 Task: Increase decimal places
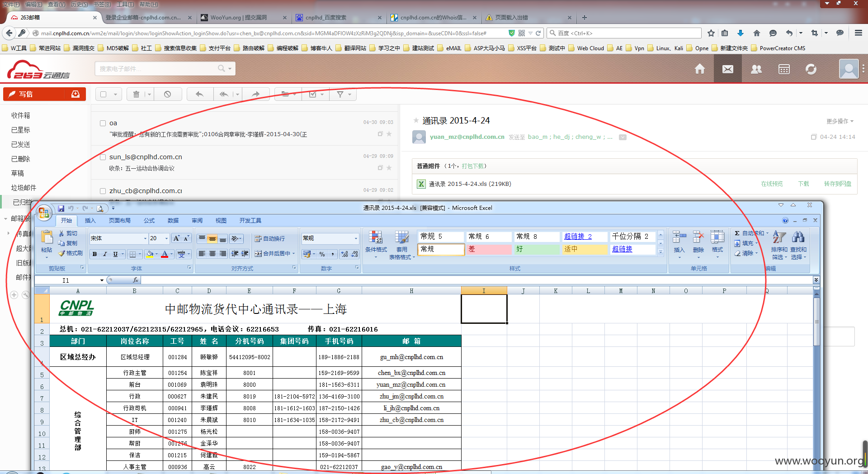point(344,254)
